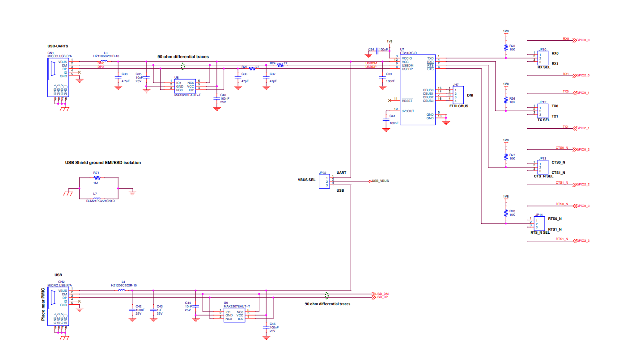Click the USB_DP net port label

[380, 297]
